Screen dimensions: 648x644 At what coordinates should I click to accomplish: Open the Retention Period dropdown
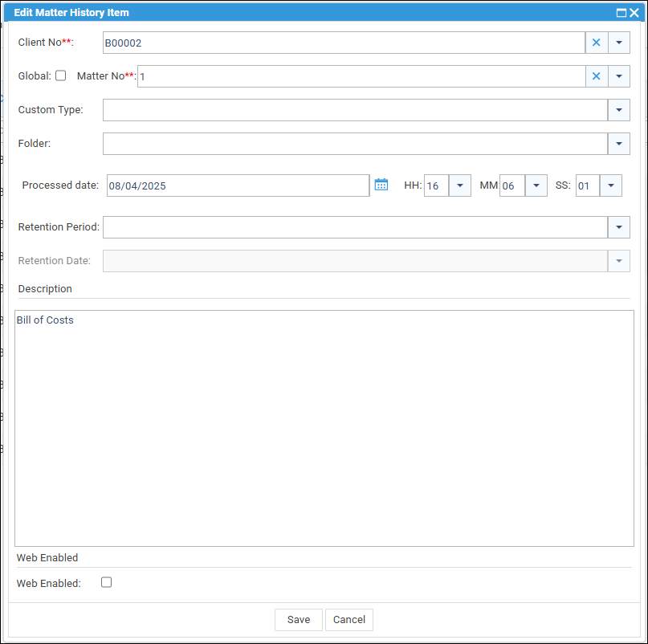pyautogui.click(x=618, y=227)
